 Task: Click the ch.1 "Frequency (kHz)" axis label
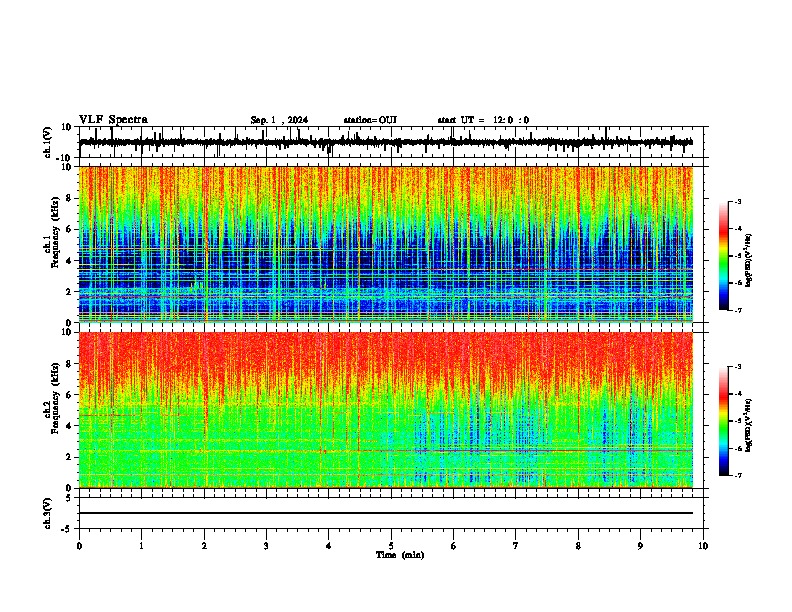coord(55,233)
